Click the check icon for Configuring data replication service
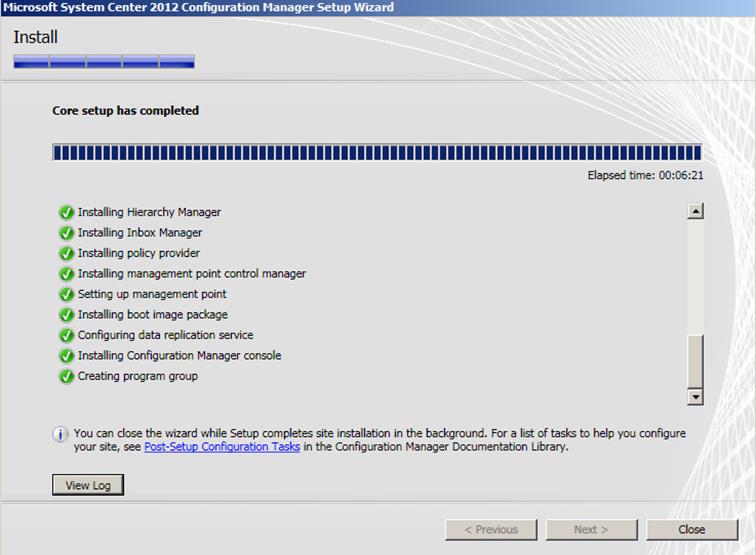Image resolution: width=756 pixels, height=555 pixels. (x=66, y=336)
